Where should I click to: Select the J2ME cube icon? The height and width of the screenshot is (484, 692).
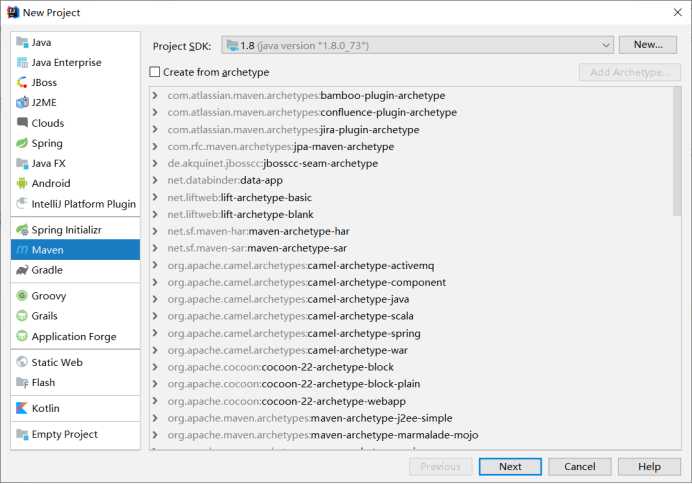(22, 102)
